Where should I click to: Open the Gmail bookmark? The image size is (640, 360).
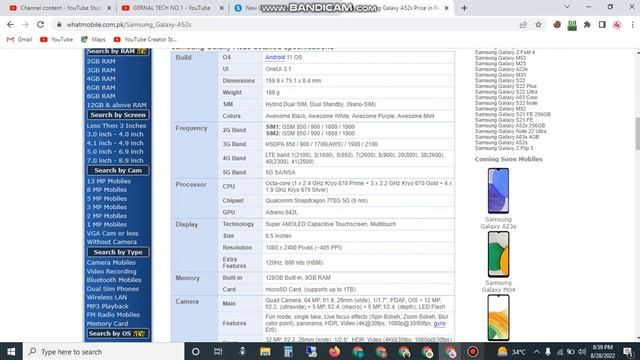coord(20,40)
